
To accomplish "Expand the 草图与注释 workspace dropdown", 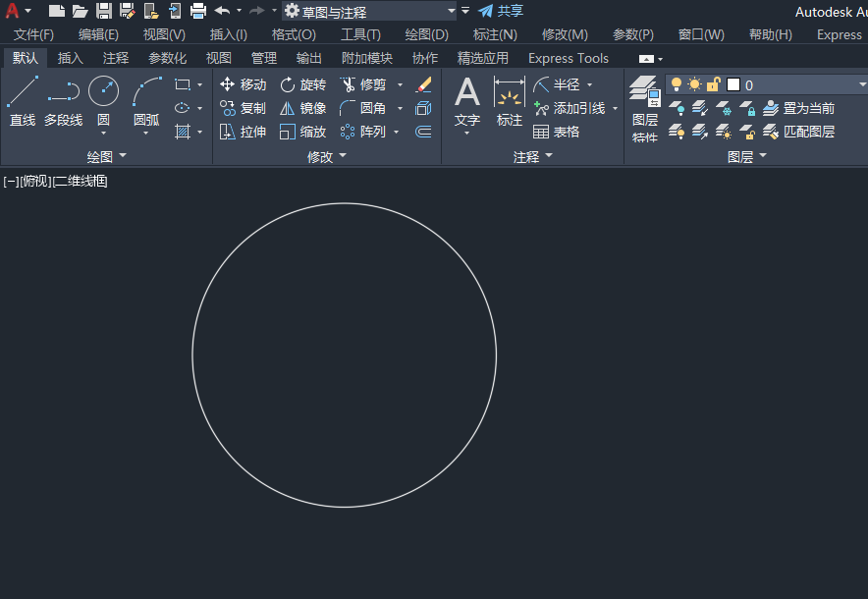I will [451, 12].
